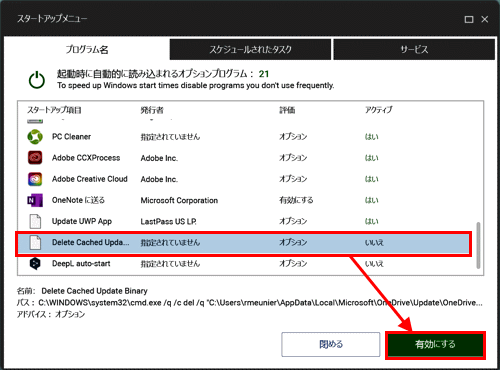Maximize the スタートアップメニュー window
This screenshot has height=370, width=500.
tap(469, 19)
